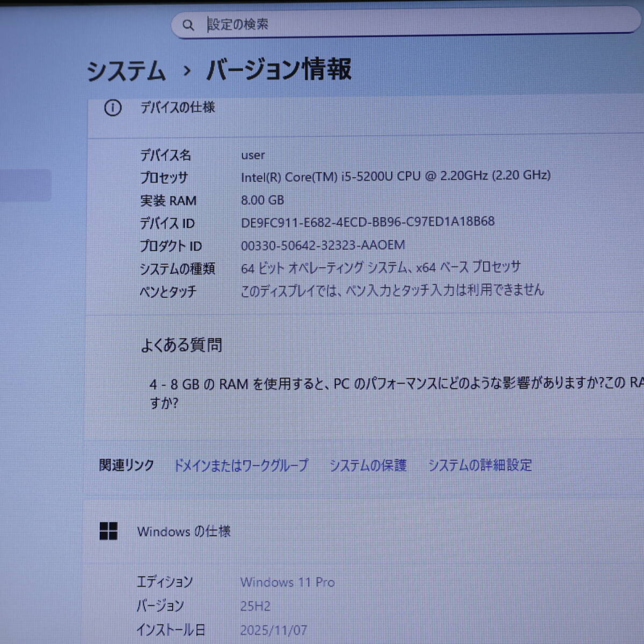
Task: Click the デバイス名 label
Action: 165,156
